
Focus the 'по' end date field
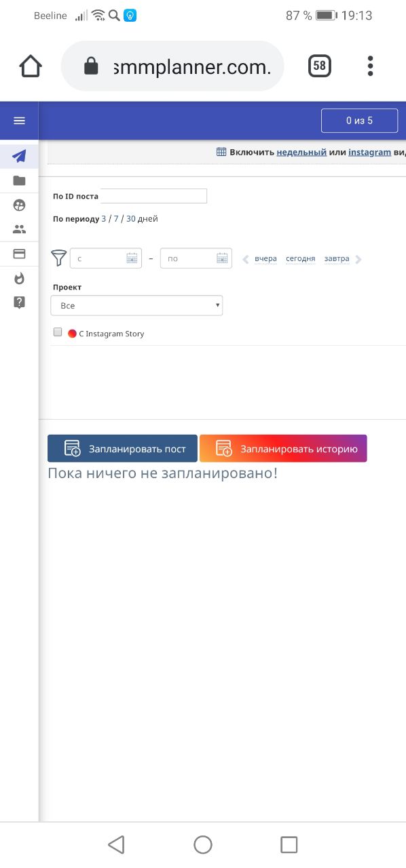[196, 258]
